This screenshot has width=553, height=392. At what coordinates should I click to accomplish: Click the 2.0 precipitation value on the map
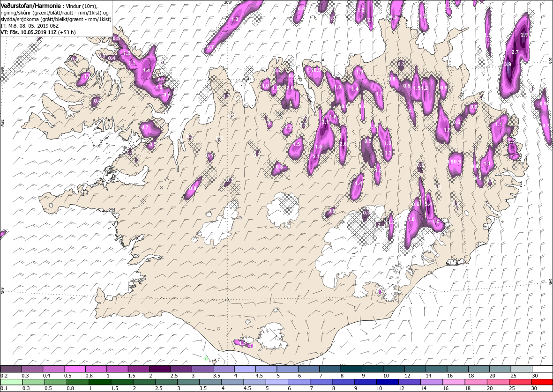[x=290, y=88]
